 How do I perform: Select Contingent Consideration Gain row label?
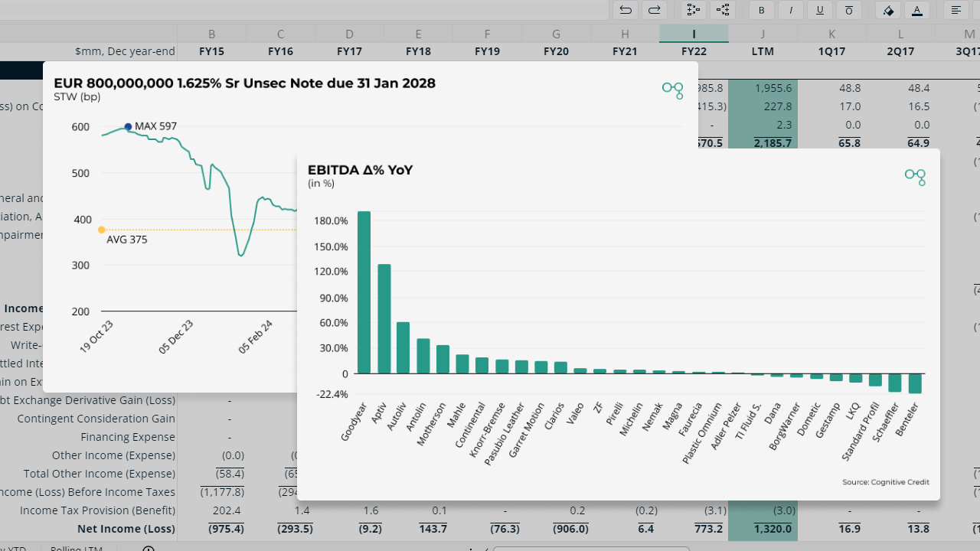point(96,419)
